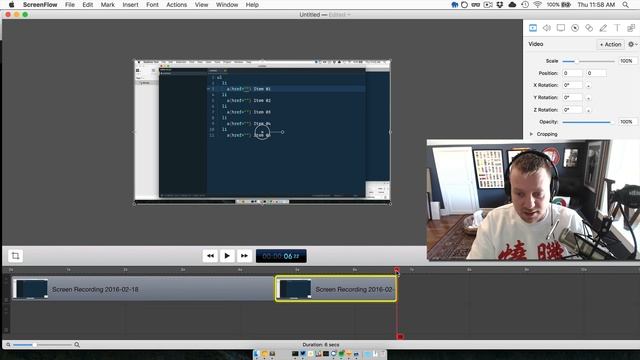Click the Dropbox menu bar icon

[500, 5]
